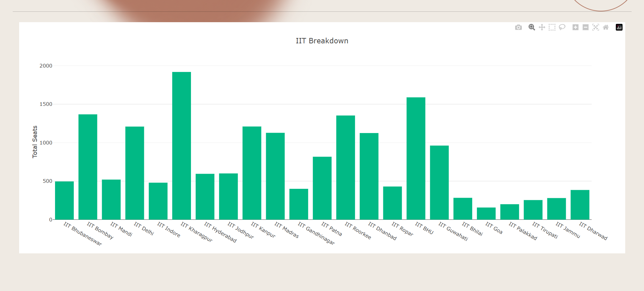Image resolution: width=644 pixels, height=291 pixels.
Task: Click the IIT Mandi bar
Action: [111, 200]
